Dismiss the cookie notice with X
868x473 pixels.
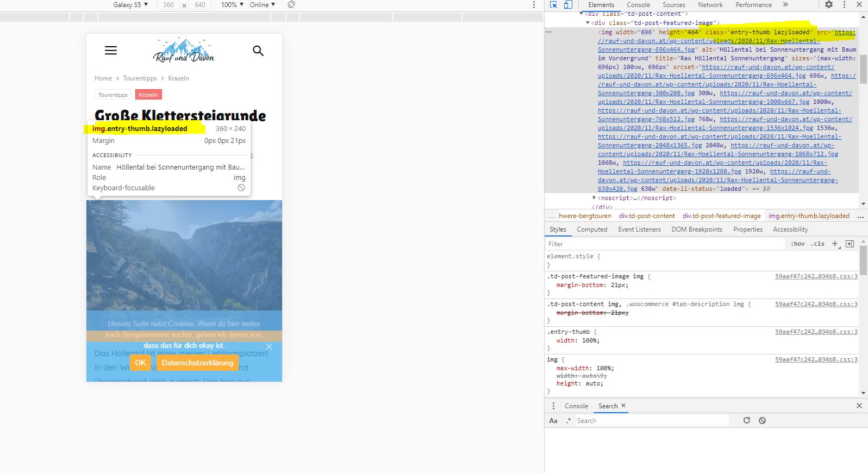point(269,346)
